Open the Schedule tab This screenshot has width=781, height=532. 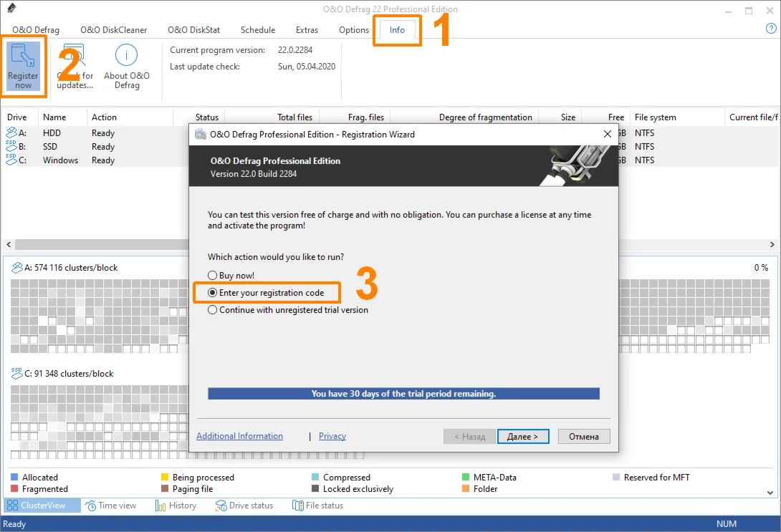tap(257, 30)
